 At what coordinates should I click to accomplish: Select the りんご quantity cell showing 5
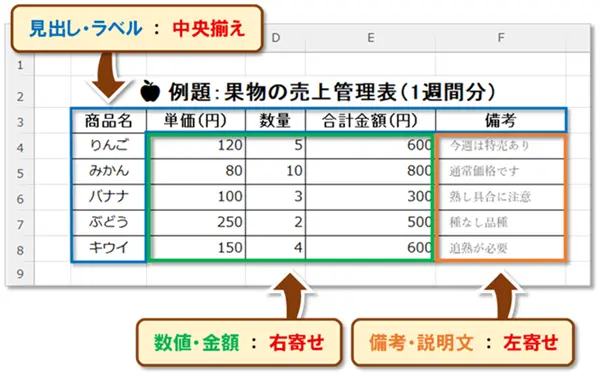(275, 146)
